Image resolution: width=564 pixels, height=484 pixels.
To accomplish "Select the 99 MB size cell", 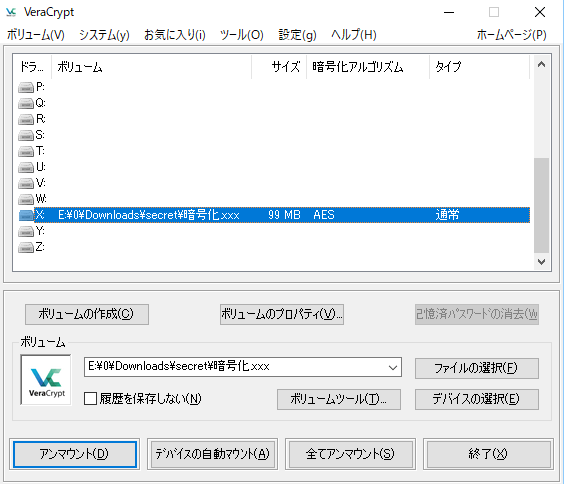I will [284, 215].
